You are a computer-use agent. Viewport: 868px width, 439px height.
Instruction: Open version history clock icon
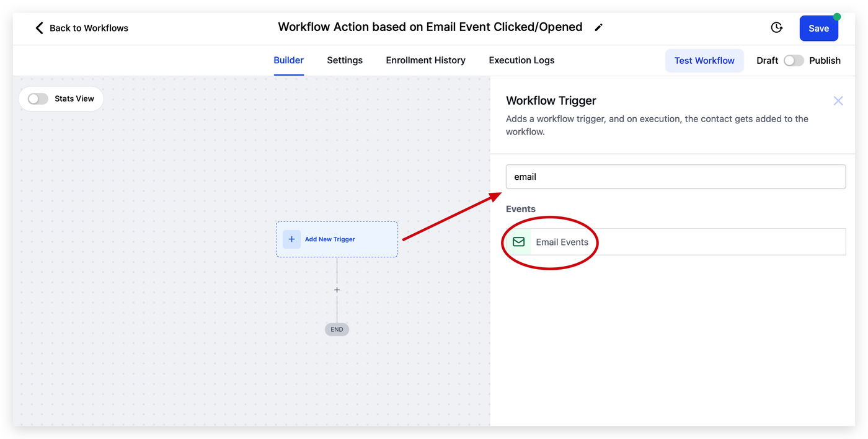(776, 28)
